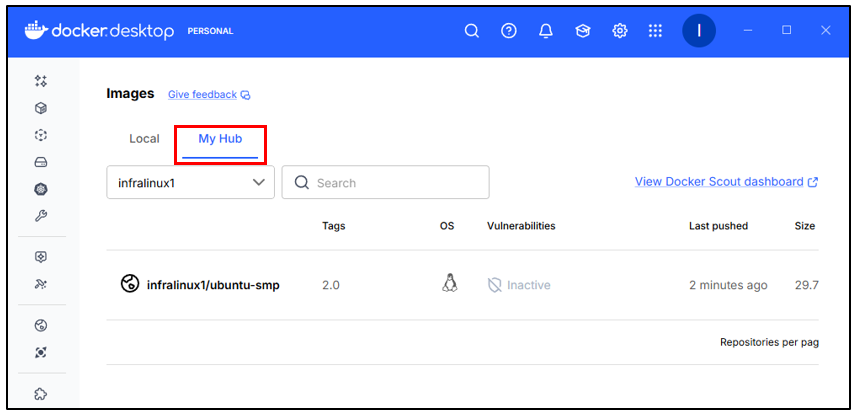855x414 pixels.
Task: Open Settings gear icon in header
Action: coord(619,31)
